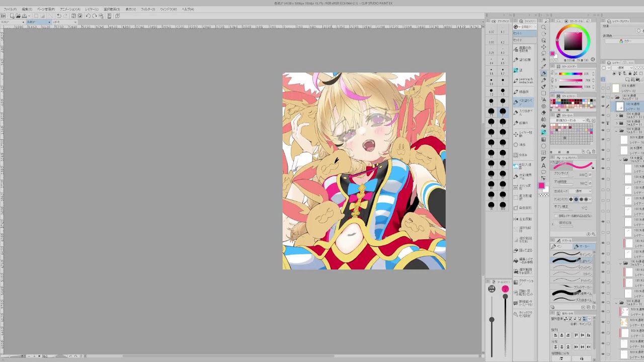Click 左右反転 in quick access
The image size is (644, 362).
525,219
